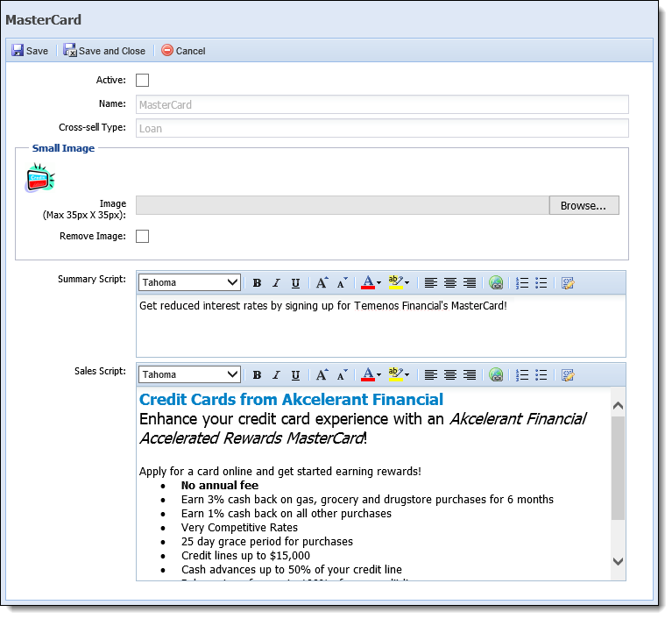Align right in Sales Script toolbar
The width and height of the screenshot is (672, 619).
(470, 375)
